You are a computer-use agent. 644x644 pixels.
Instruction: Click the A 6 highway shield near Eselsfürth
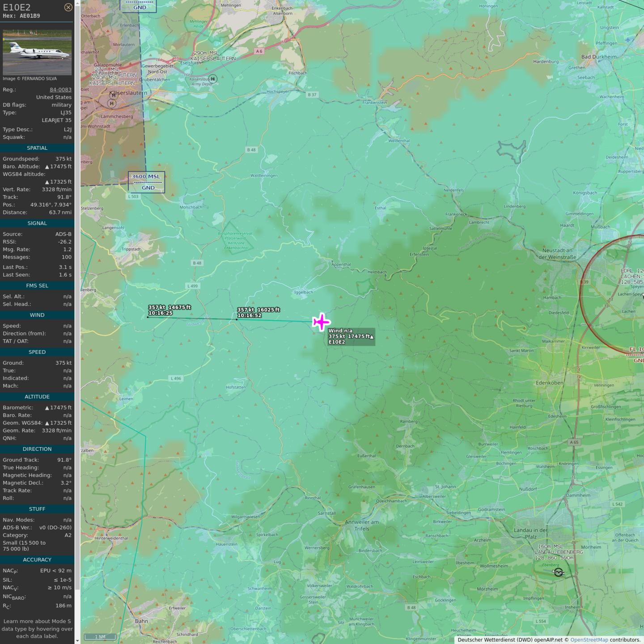(x=259, y=51)
